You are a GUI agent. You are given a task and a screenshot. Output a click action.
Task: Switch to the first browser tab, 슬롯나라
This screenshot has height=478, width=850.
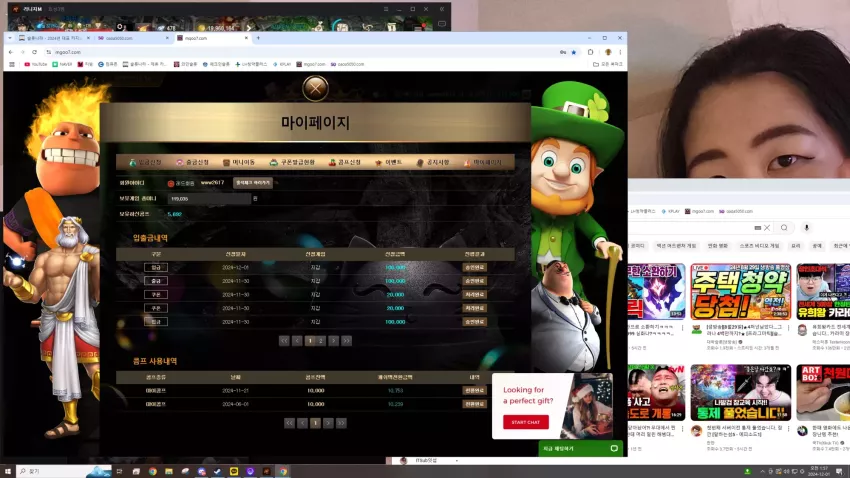[x=54, y=38]
